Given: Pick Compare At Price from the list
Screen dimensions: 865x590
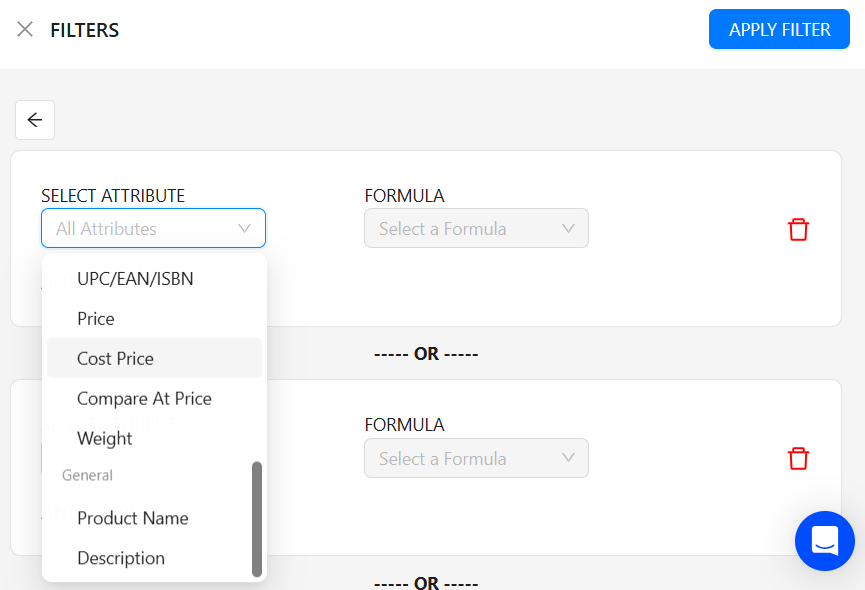Looking at the screenshot, I should point(145,398).
